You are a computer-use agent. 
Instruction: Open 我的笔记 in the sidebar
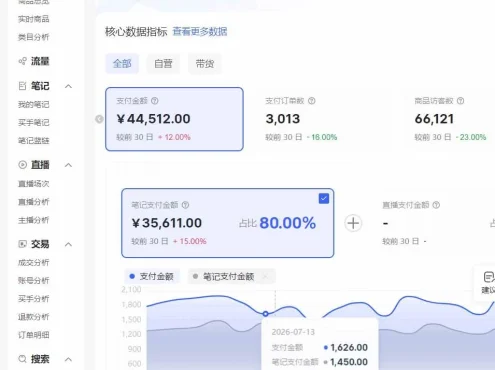click(x=33, y=105)
